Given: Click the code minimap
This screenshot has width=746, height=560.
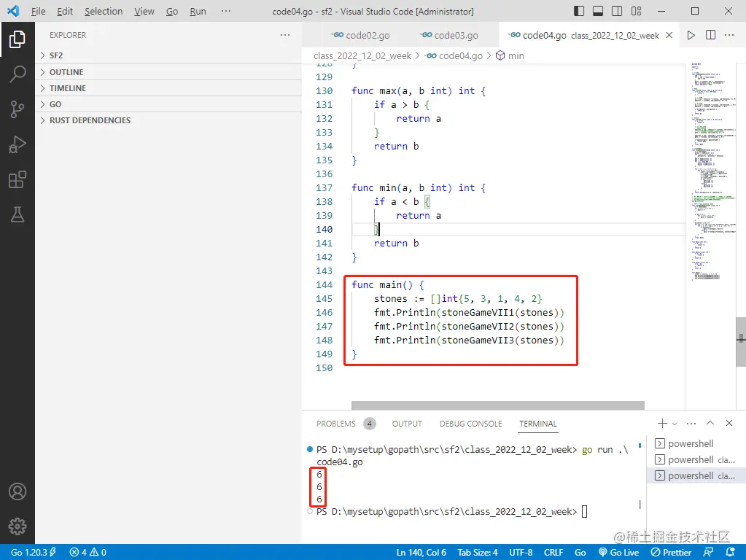Looking at the screenshot, I should click(710, 172).
